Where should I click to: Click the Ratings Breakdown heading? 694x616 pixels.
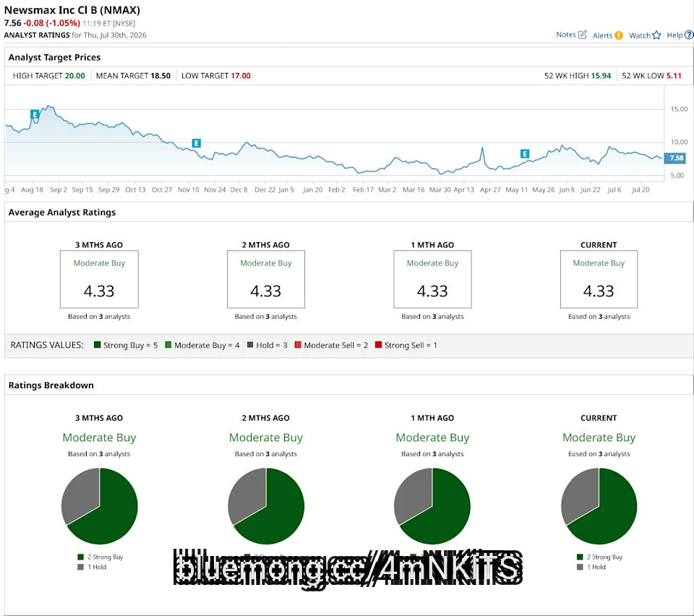(x=51, y=385)
